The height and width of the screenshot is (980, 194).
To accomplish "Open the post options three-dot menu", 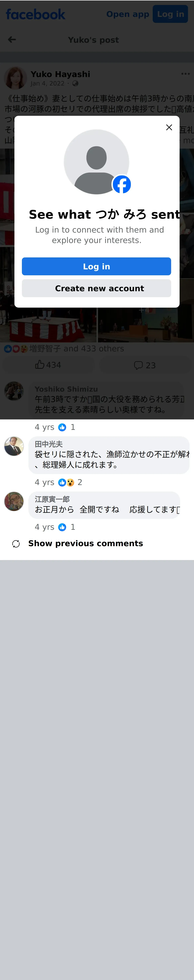I will 185,74.
